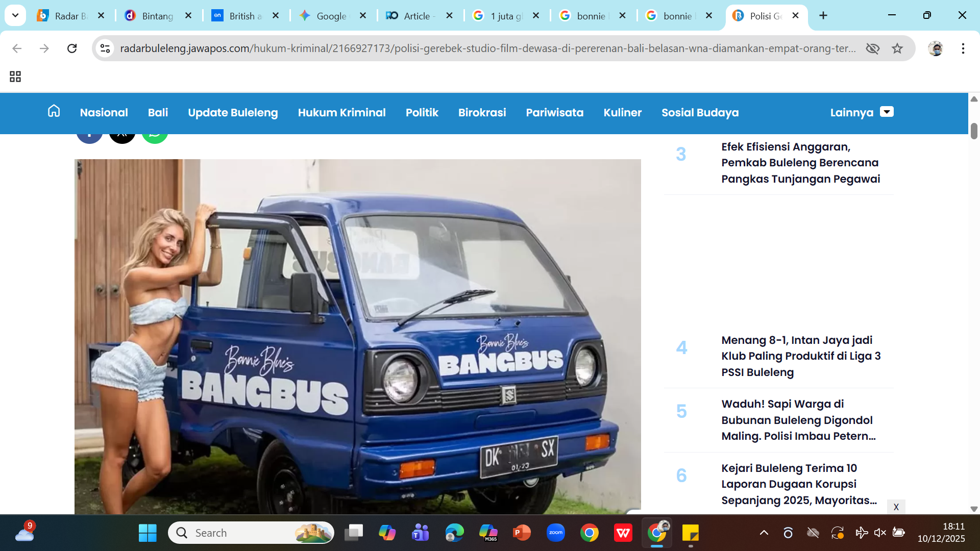
Task: Read 'Waduh! Sapi Warga' article
Action: click(798, 420)
